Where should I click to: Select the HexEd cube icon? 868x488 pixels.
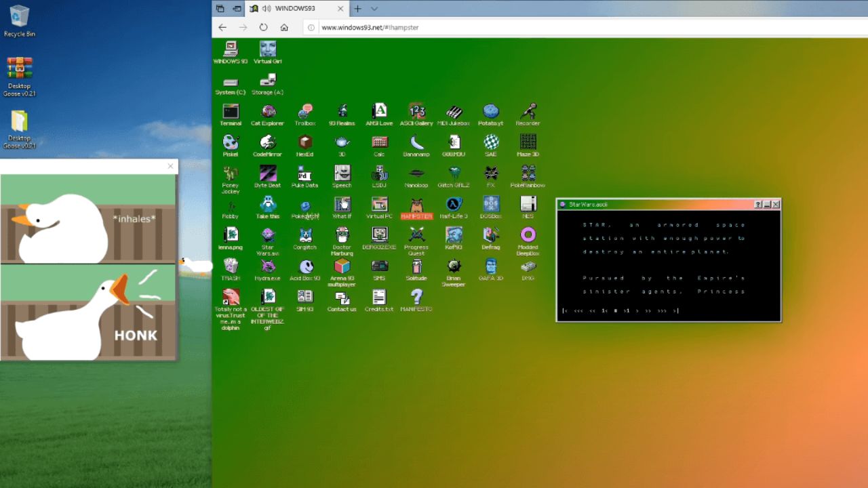(305, 145)
